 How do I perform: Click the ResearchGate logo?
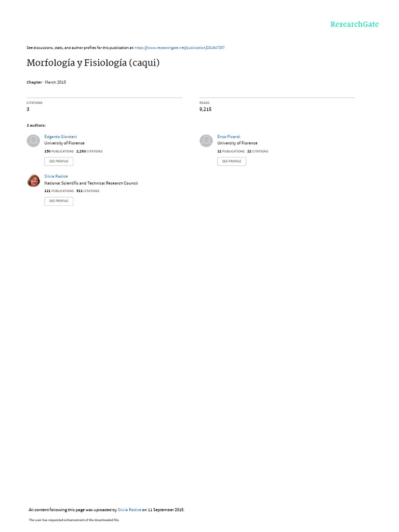354,24
